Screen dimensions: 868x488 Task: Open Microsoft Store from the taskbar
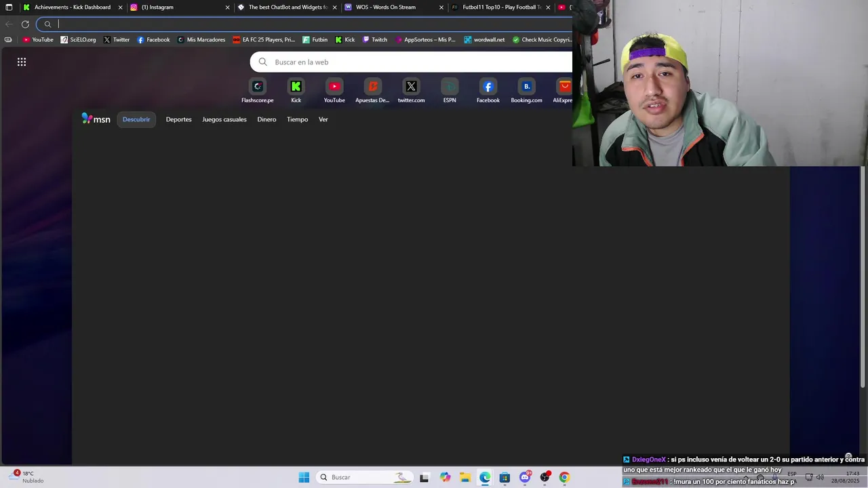pos(505,477)
